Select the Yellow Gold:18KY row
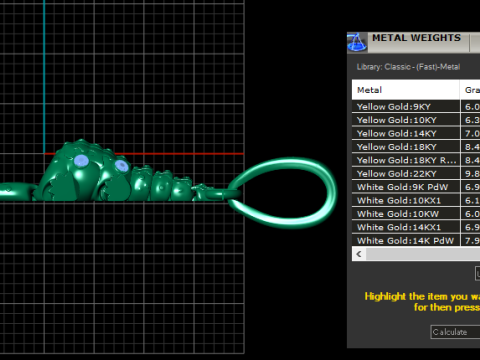 click(416, 147)
